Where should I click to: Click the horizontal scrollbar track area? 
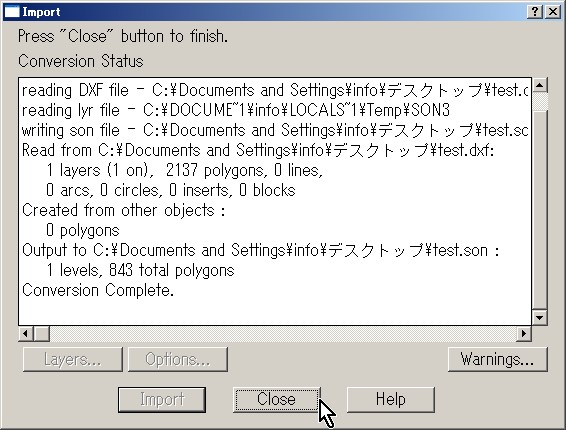[283, 333]
